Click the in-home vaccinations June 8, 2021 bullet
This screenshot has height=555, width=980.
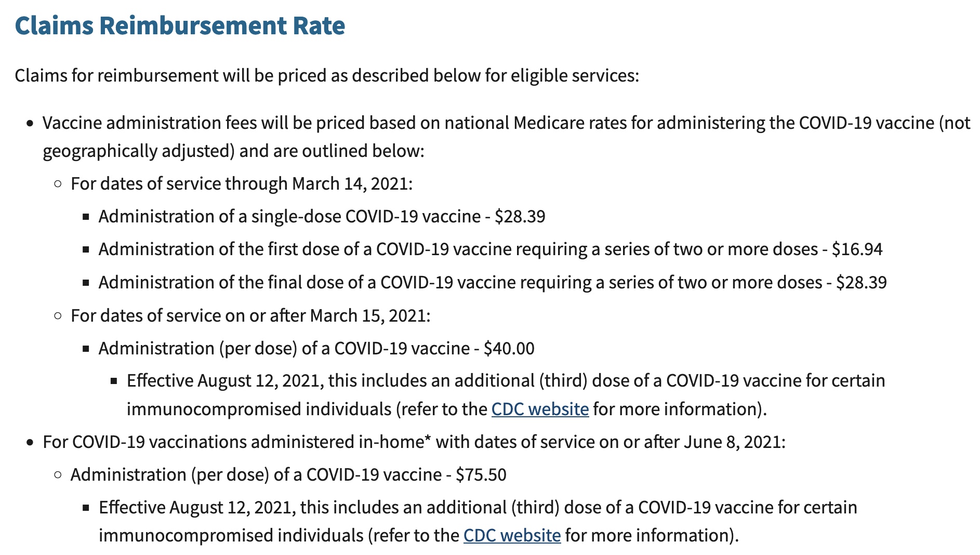tap(414, 442)
